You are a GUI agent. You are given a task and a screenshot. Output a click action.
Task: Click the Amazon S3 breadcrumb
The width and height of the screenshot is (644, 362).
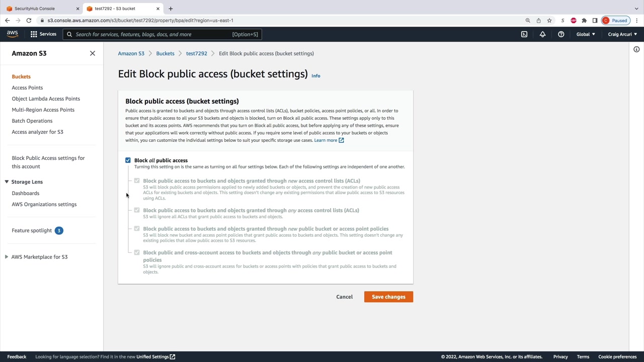(131, 53)
